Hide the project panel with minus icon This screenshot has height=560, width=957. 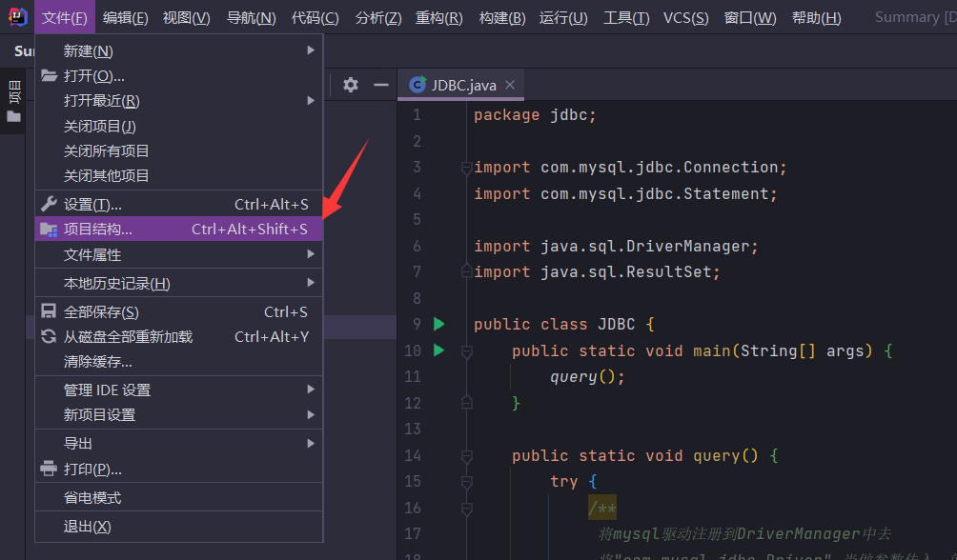(x=381, y=85)
